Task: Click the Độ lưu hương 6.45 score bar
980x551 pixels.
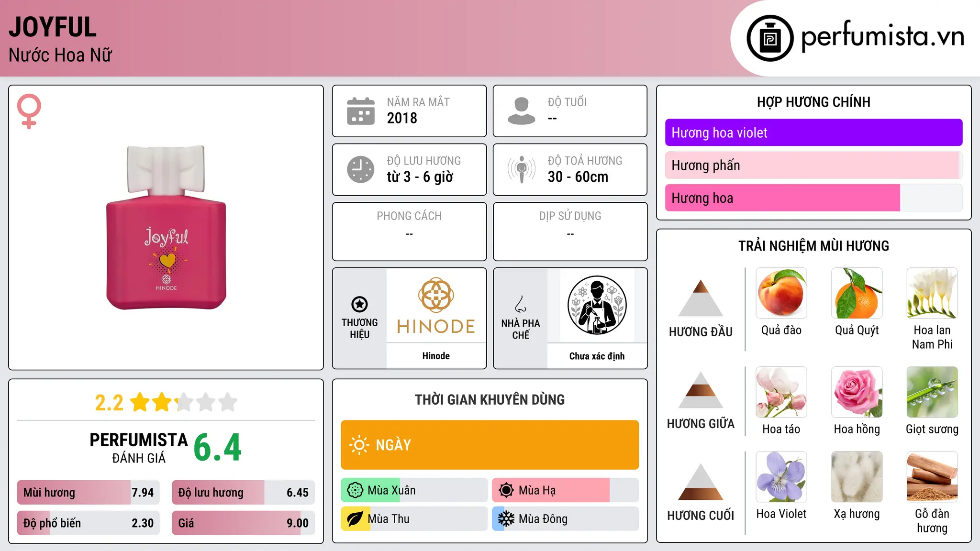Action: click(x=244, y=493)
